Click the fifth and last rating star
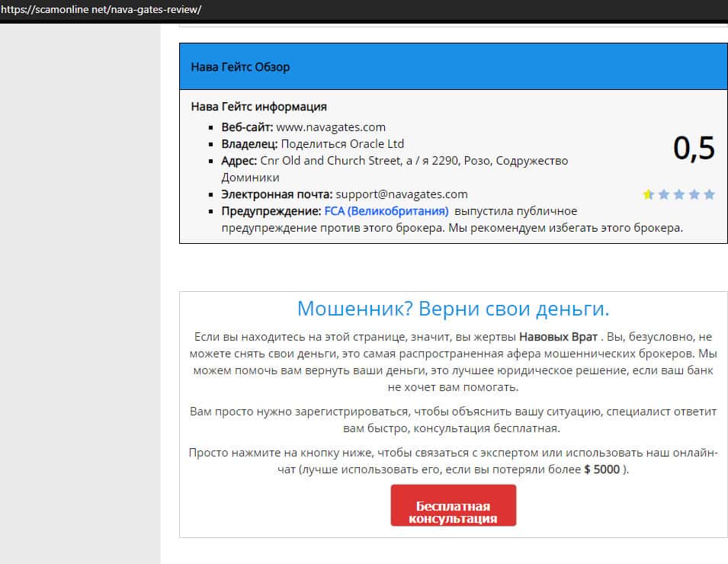 [710, 194]
